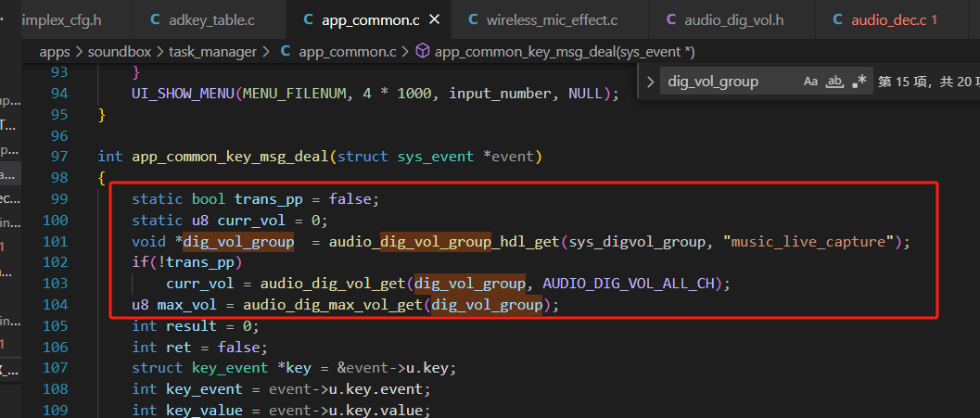The image size is (980, 418).
Task: Click the header file icon on audio_dig_vol.h tab
Action: (671, 20)
